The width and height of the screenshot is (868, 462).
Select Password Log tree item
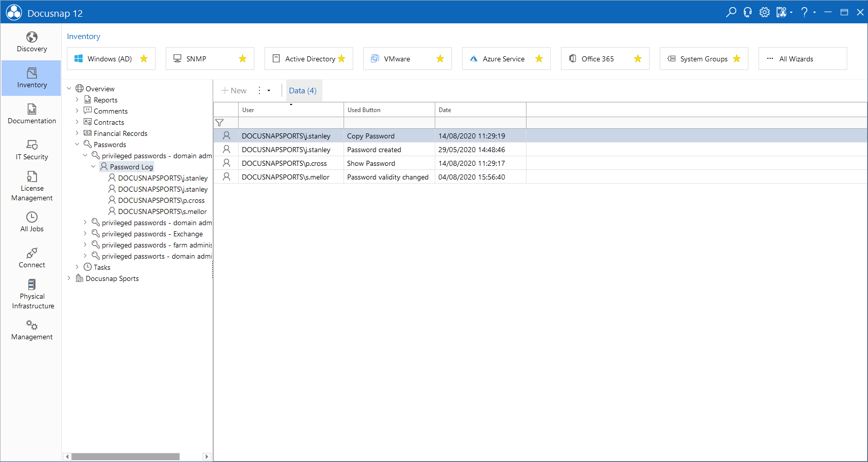(126, 167)
